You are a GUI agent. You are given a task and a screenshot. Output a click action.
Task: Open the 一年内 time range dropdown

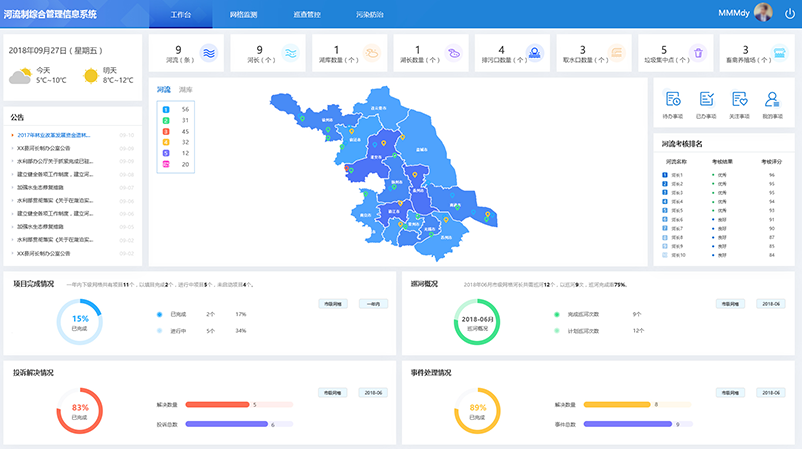click(x=373, y=303)
